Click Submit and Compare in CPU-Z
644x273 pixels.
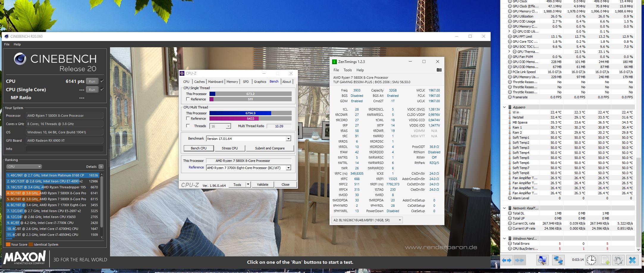(270, 148)
